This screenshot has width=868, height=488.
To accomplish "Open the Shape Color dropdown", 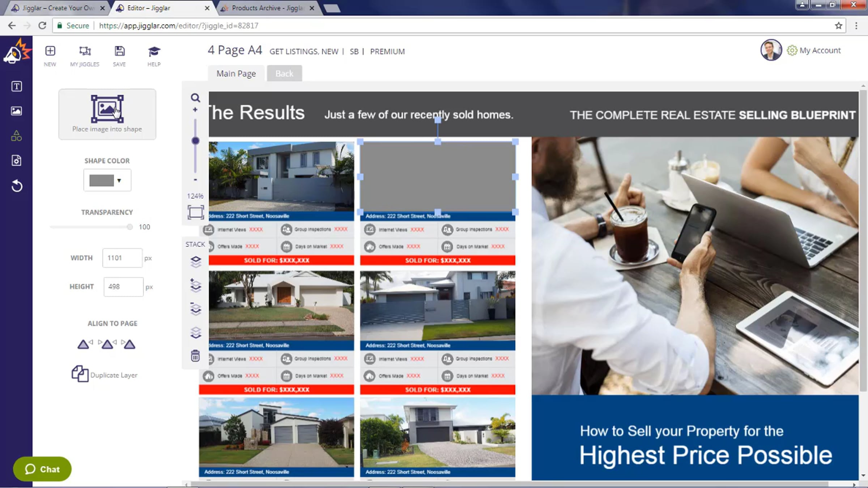I will pyautogui.click(x=107, y=180).
